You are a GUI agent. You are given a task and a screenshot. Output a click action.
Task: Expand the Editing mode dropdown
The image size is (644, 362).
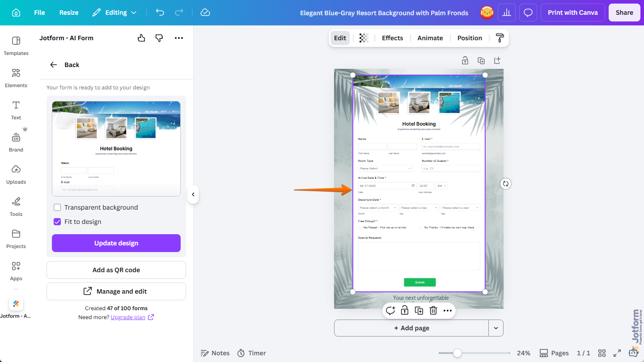114,13
